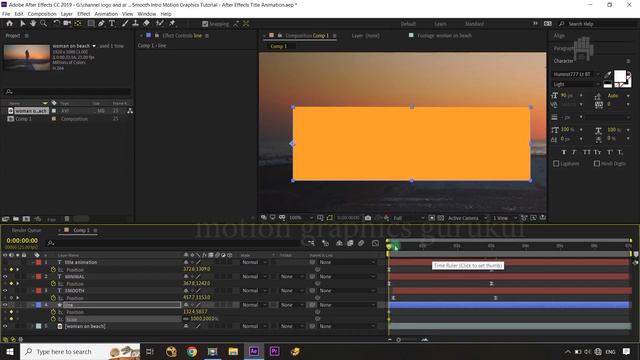Switch to the Learn workspace

point(440,24)
